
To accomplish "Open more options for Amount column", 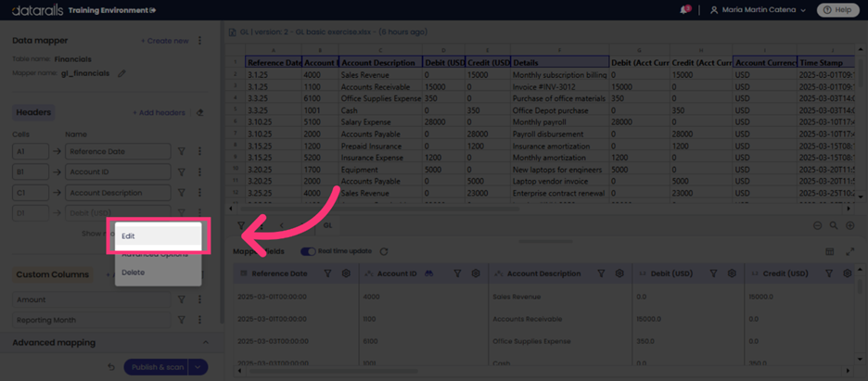I will 199,299.
